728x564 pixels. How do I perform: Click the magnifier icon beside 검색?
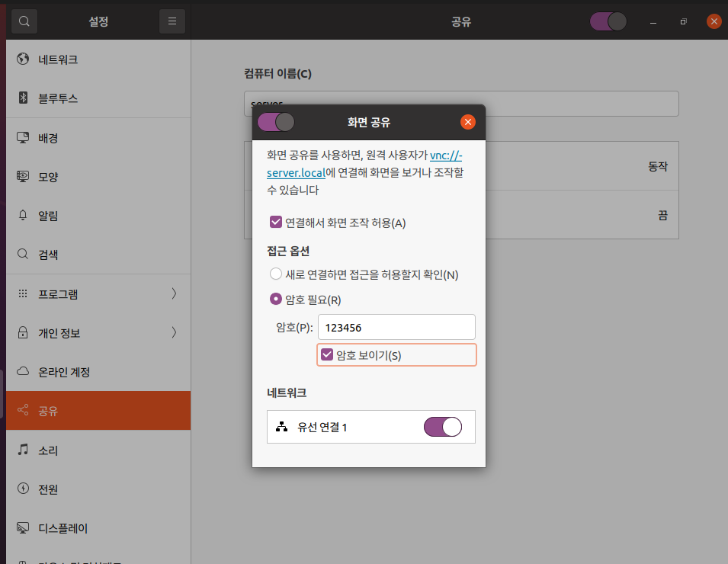[23, 254]
